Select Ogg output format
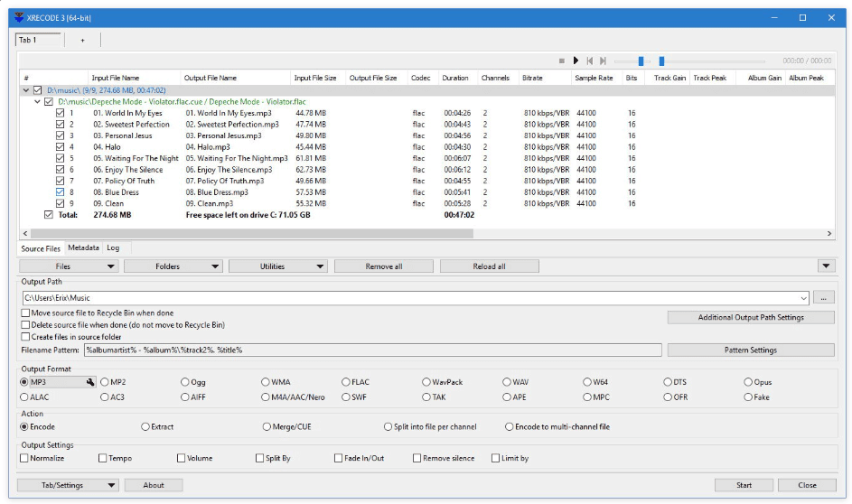Image resolution: width=852 pixels, height=504 pixels. [184, 382]
